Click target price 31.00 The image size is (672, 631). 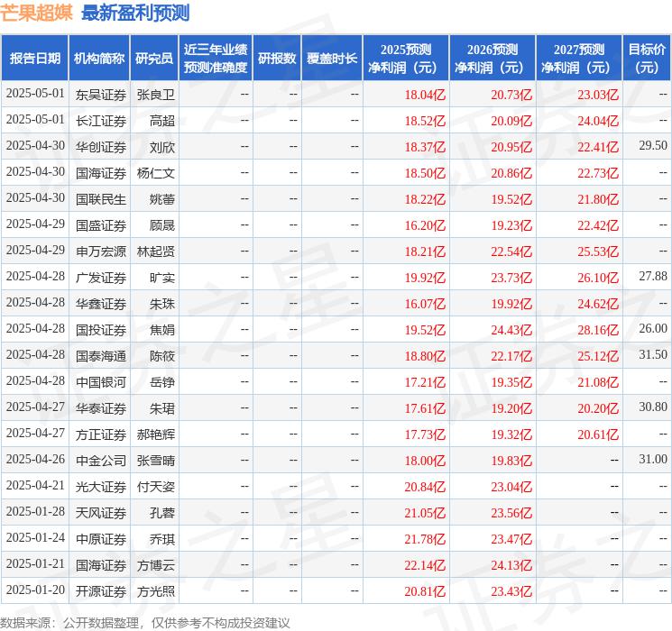(653, 459)
